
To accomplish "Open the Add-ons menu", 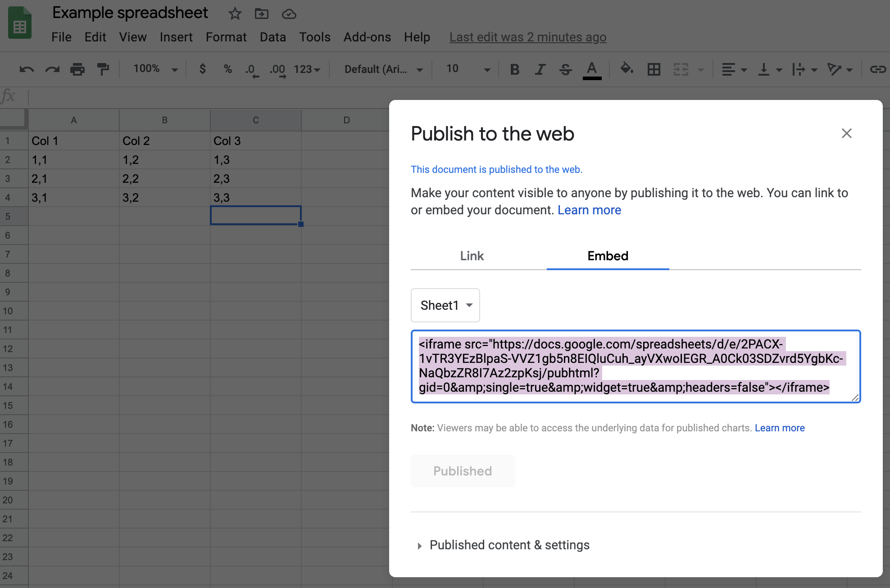I will pyautogui.click(x=367, y=37).
